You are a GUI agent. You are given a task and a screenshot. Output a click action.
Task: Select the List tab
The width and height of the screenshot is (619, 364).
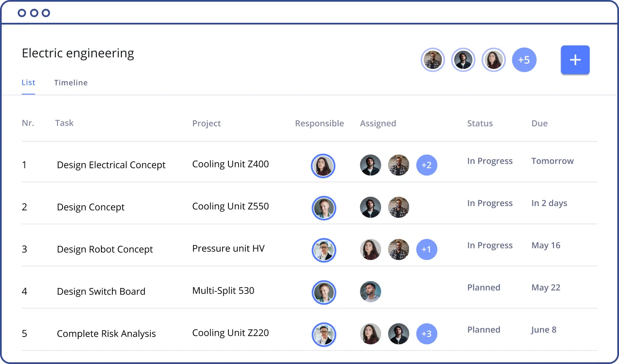[x=28, y=83]
